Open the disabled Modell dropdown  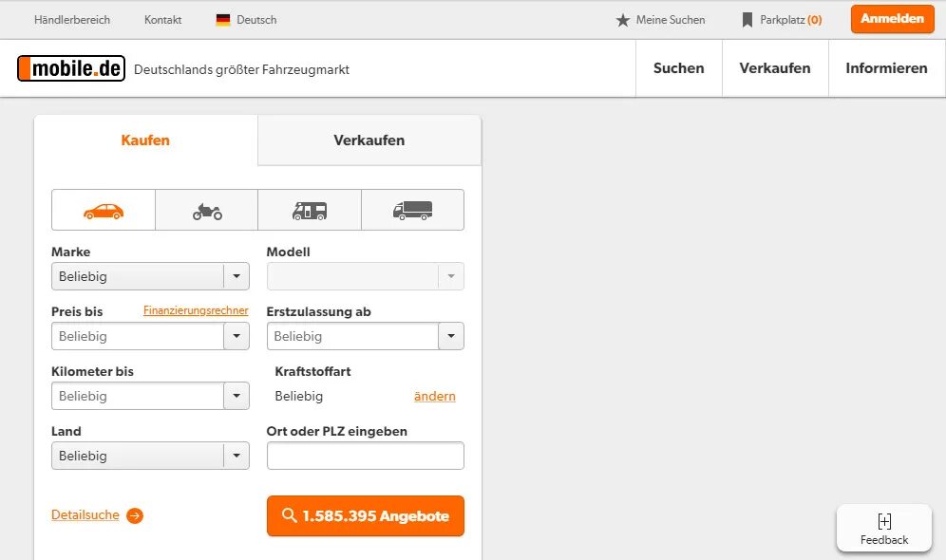[365, 276]
